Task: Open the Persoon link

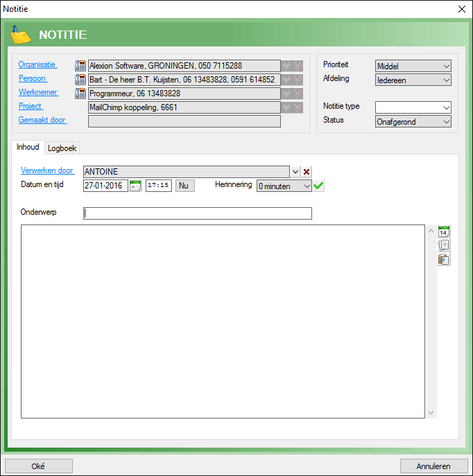Action: click(x=32, y=78)
